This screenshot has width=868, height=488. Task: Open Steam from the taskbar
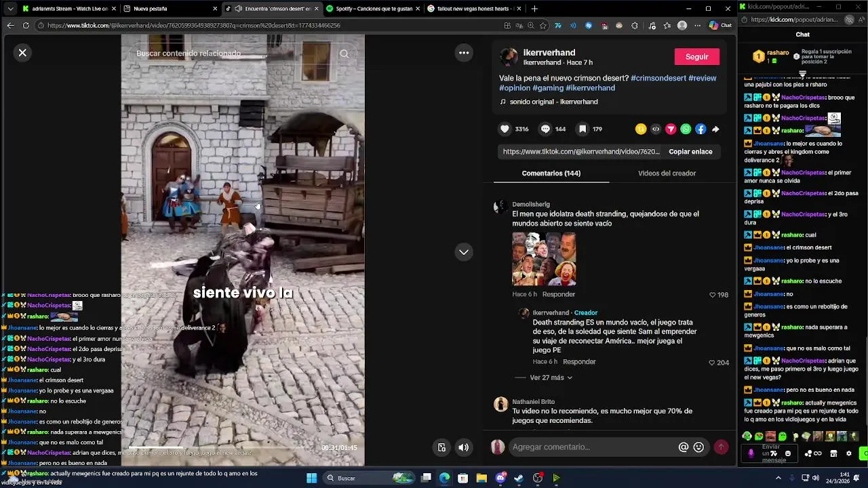coord(519,478)
